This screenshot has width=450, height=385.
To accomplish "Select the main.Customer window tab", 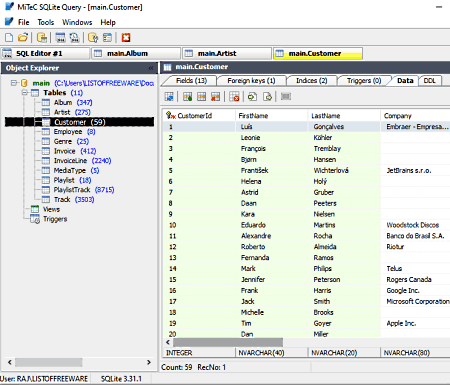I will [318, 53].
